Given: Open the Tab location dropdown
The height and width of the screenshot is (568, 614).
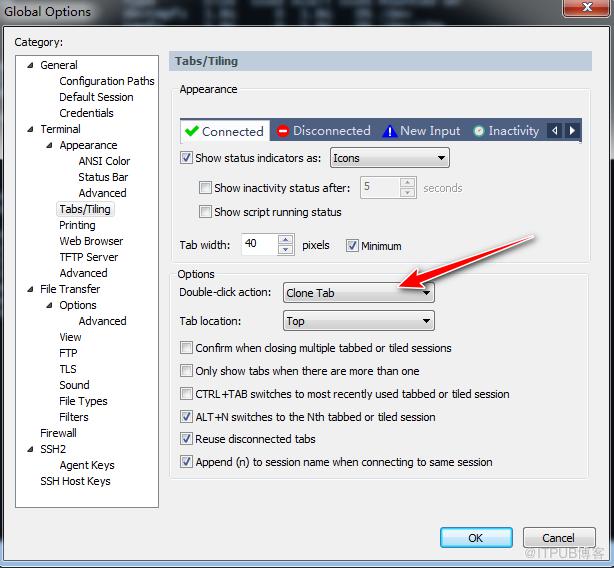Looking at the screenshot, I should (x=358, y=321).
